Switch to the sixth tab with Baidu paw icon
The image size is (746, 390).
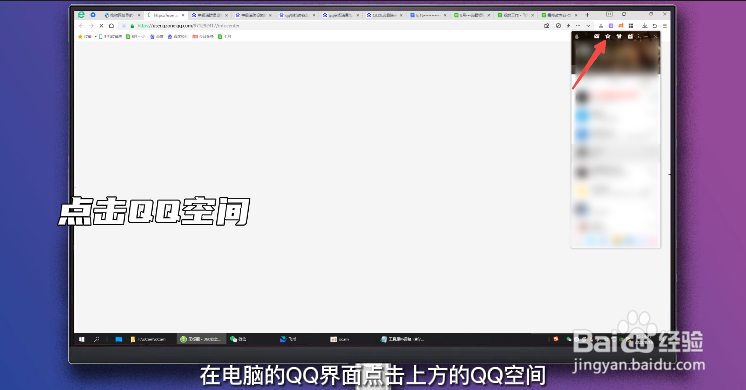(341, 15)
